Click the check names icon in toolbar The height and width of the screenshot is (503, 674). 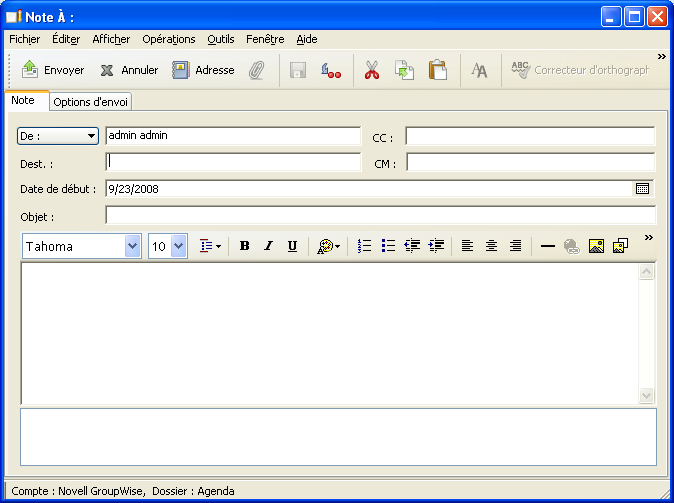click(x=331, y=70)
